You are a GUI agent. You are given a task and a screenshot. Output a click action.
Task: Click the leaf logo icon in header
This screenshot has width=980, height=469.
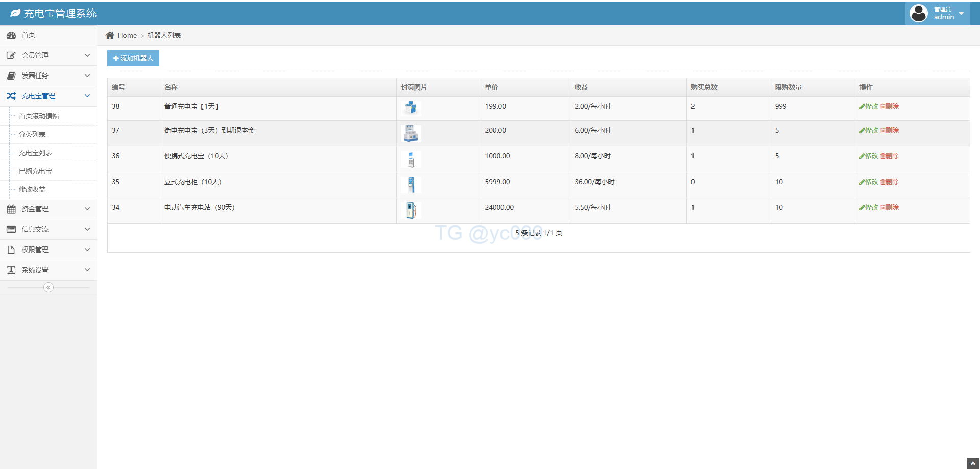[x=15, y=13]
